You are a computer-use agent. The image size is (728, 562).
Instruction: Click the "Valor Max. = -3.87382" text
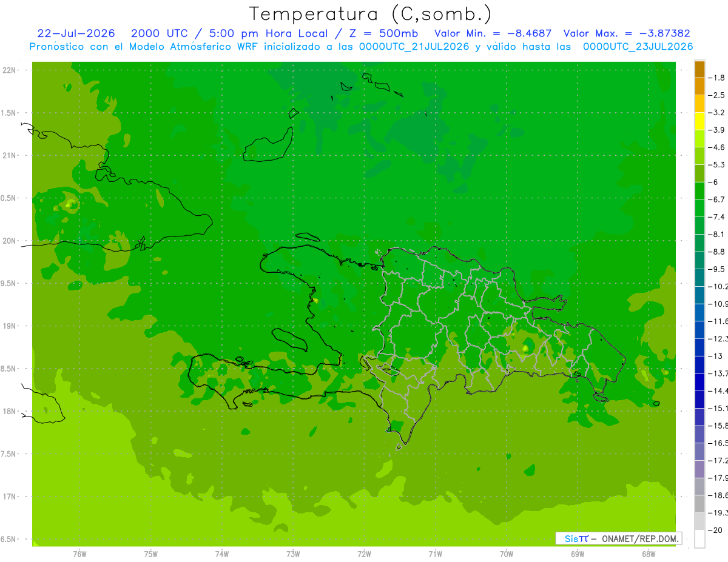(627, 33)
